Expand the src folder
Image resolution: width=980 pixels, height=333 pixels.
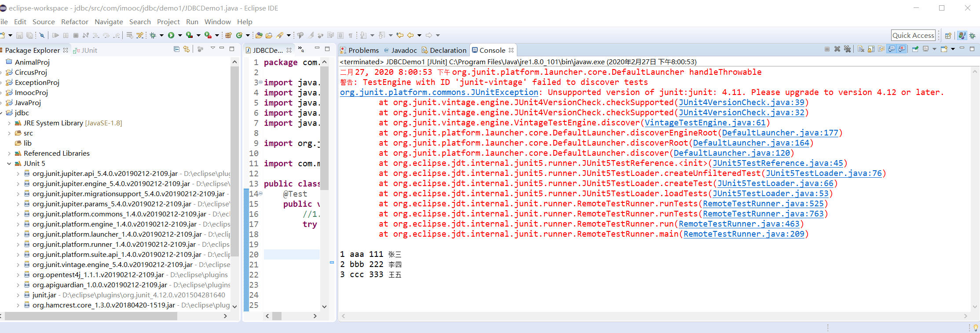coord(9,133)
